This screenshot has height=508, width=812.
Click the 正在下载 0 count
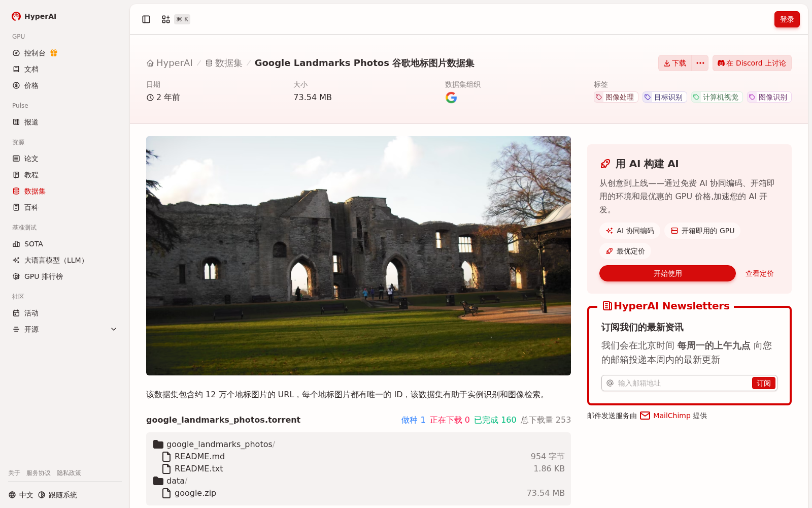click(450, 420)
